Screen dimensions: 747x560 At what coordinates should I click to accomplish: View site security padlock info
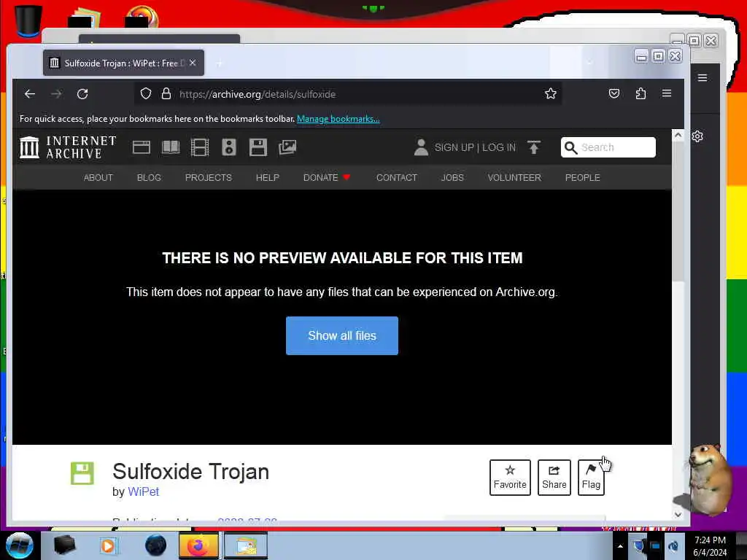pos(166,94)
